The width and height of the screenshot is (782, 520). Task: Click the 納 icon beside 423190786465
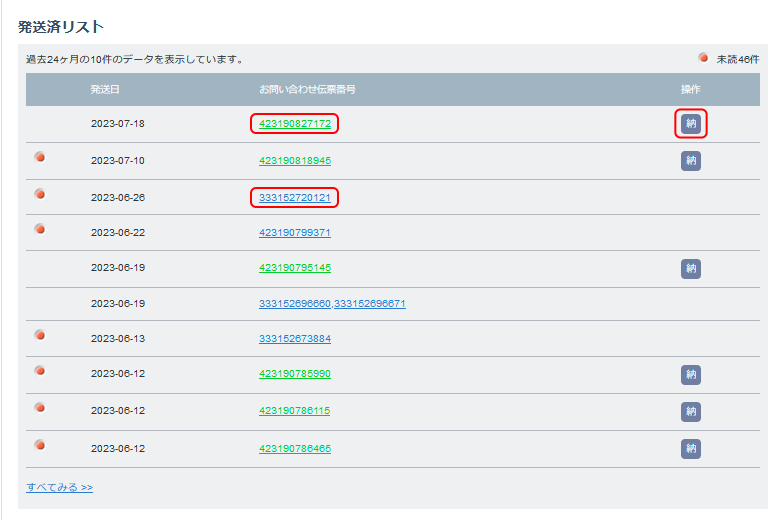pos(690,448)
